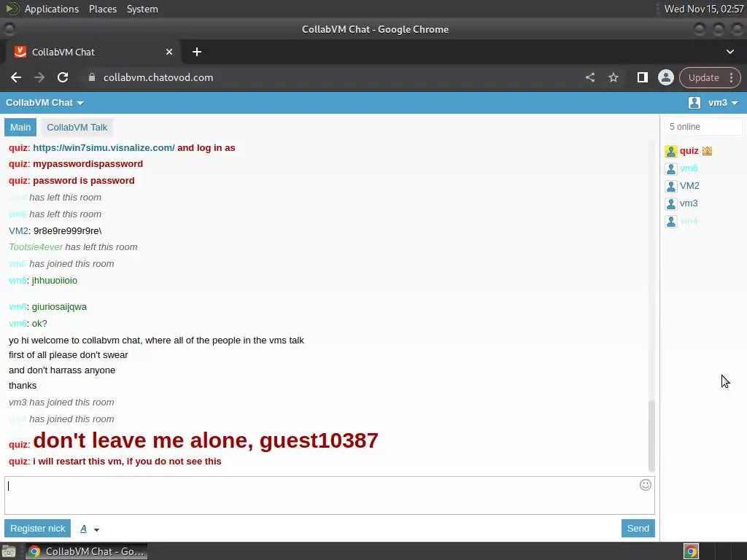Click VM2's avatar in online list
The width and height of the screenshot is (747, 560).
tap(671, 186)
